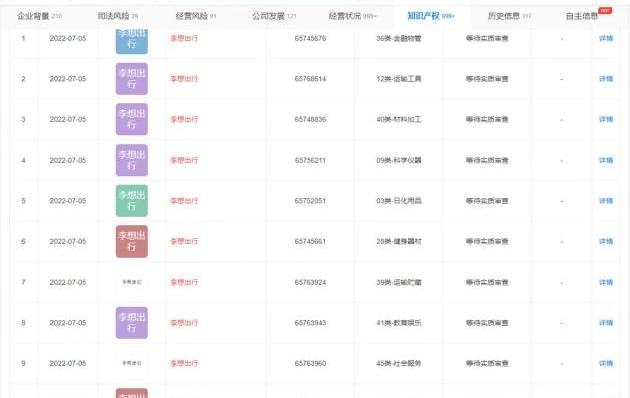Screen dimensions: 630x398
Task: Select registration number 65763960
Action: coord(310,363)
